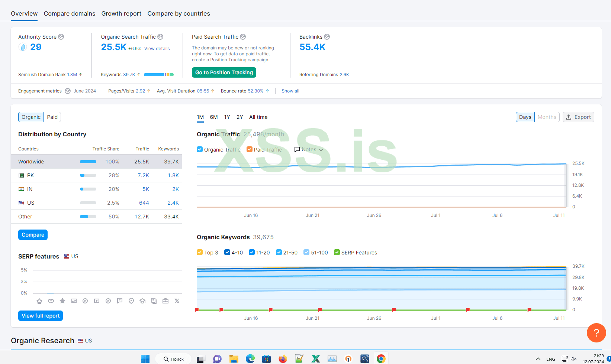The image size is (611, 364).
Task: Disable the SERP Features checkbox
Action: [x=337, y=253]
